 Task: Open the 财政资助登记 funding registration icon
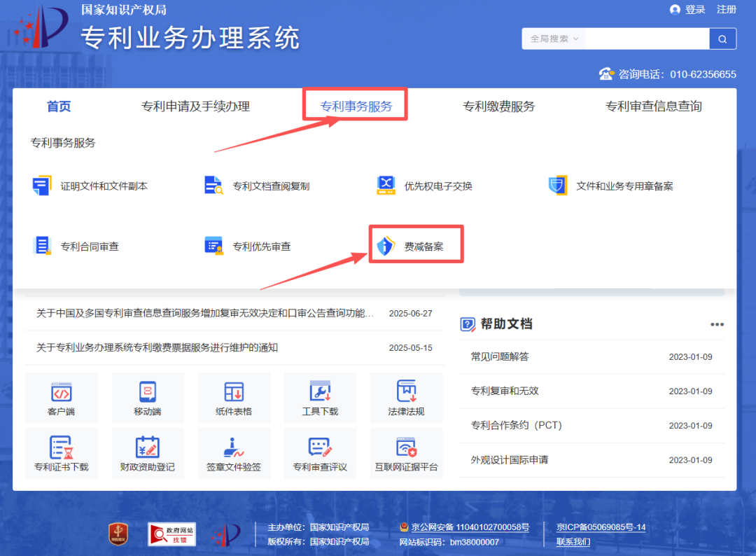148,452
